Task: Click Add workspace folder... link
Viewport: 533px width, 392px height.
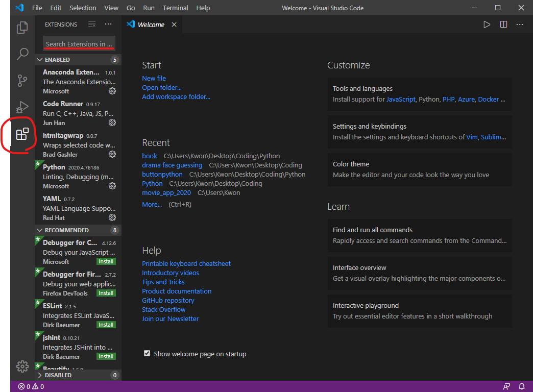Action: [176, 96]
